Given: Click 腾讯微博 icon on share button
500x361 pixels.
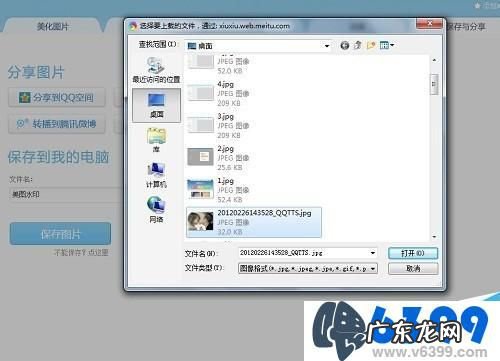Looking at the screenshot, I should (x=22, y=124).
